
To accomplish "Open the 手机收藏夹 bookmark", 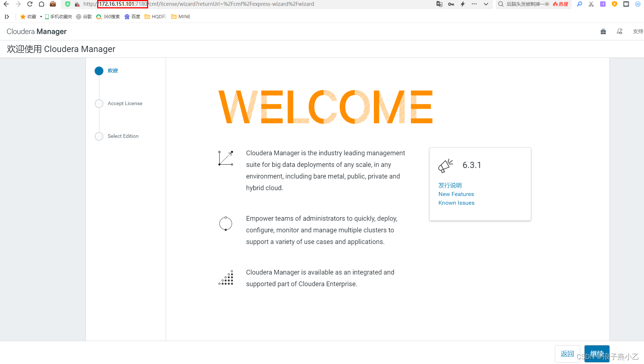I will pyautogui.click(x=59, y=17).
